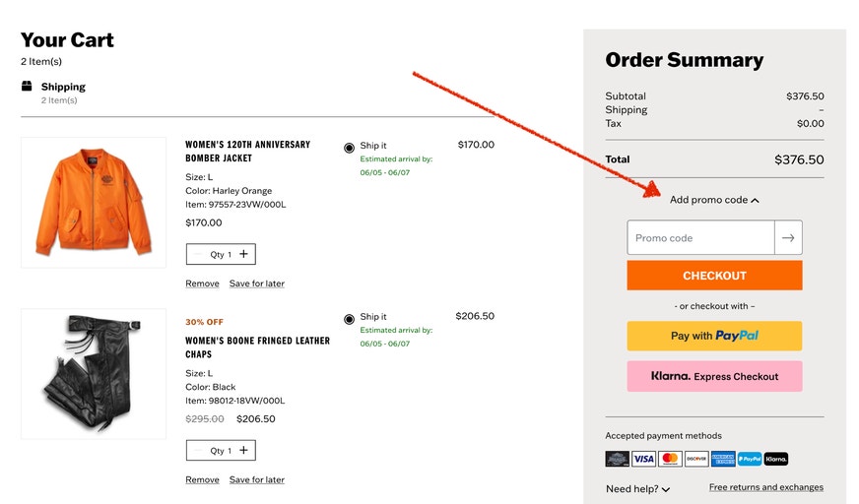The height and width of the screenshot is (504, 859).
Task: Select Ship it for the bomber jacket
Action: (x=349, y=148)
